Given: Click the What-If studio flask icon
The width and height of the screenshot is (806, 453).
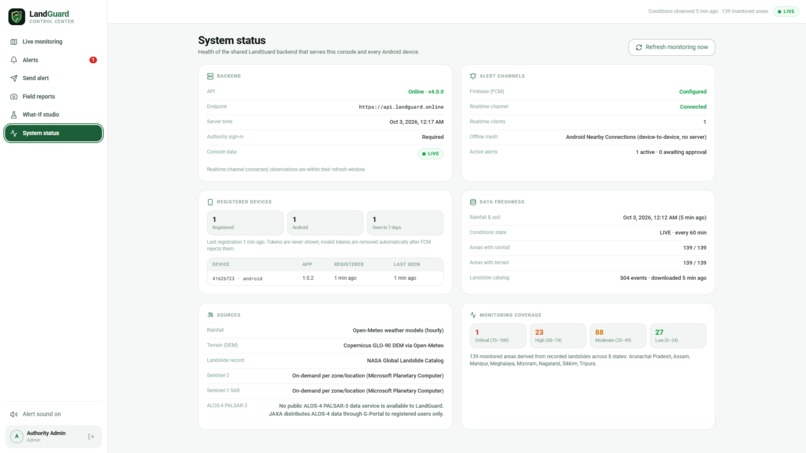Looking at the screenshot, I should tap(14, 115).
